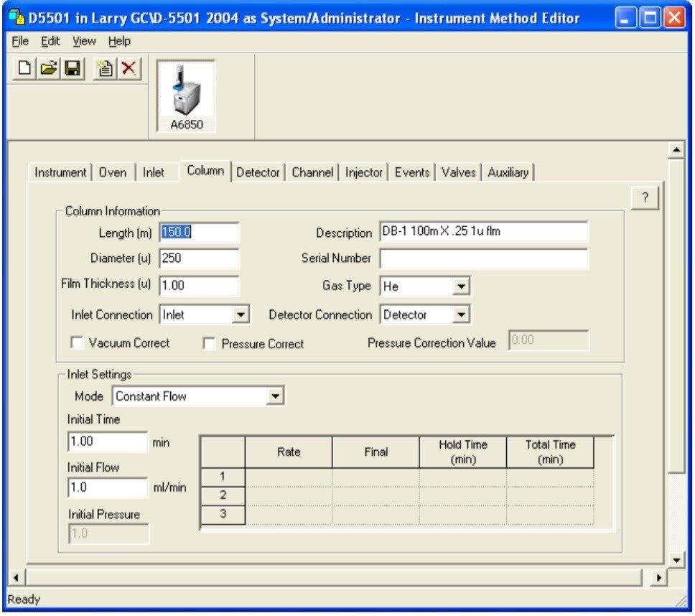Click the Serial Number input field

[x=484, y=258]
